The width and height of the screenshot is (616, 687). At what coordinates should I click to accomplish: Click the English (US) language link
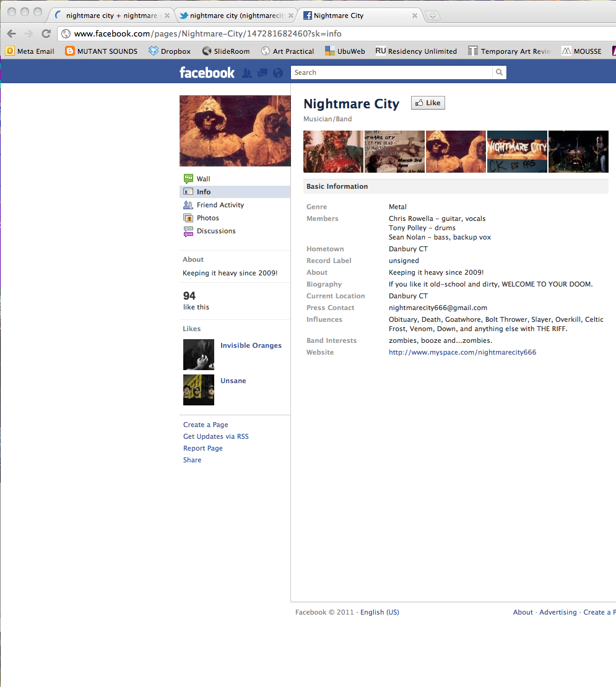tap(380, 612)
